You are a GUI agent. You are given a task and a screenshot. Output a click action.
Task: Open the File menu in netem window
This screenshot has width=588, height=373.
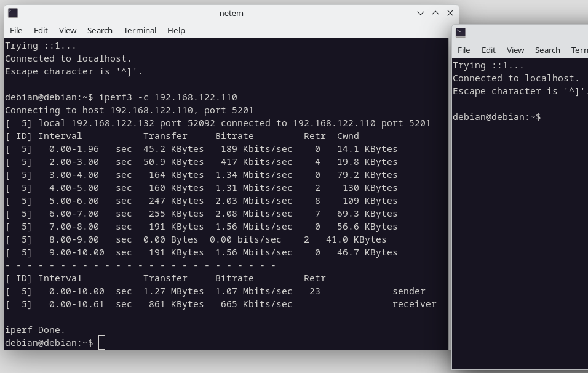(x=16, y=30)
